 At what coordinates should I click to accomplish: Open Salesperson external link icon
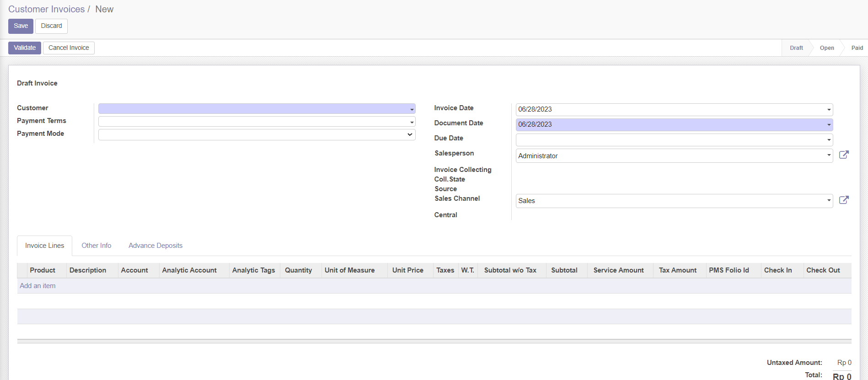pos(844,155)
